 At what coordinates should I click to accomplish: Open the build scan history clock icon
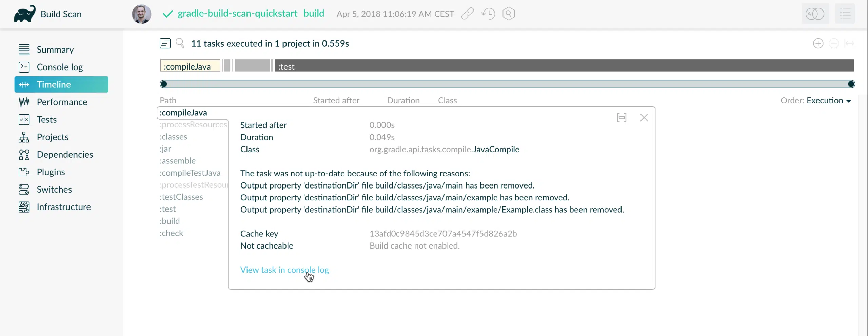click(x=488, y=14)
